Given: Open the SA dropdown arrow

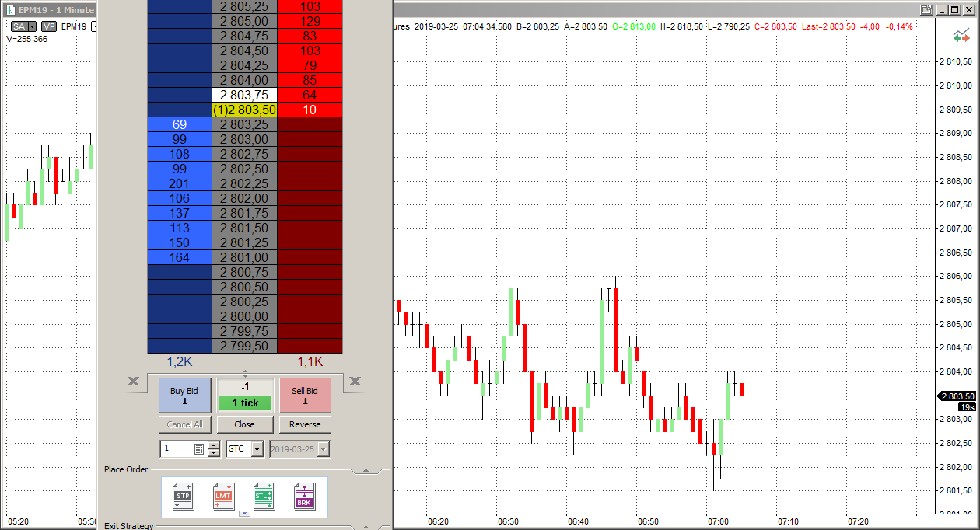Looking at the screenshot, I should click(x=33, y=26).
